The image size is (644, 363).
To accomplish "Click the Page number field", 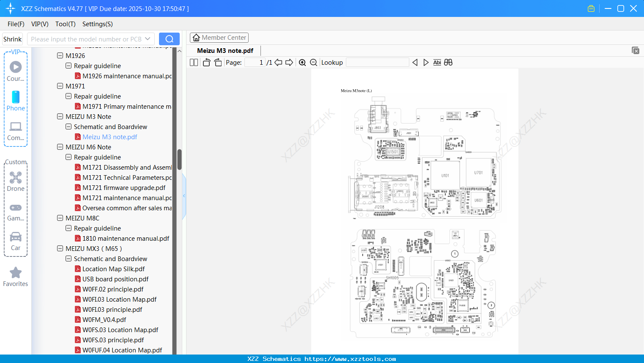I will click(x=255, y=63).
